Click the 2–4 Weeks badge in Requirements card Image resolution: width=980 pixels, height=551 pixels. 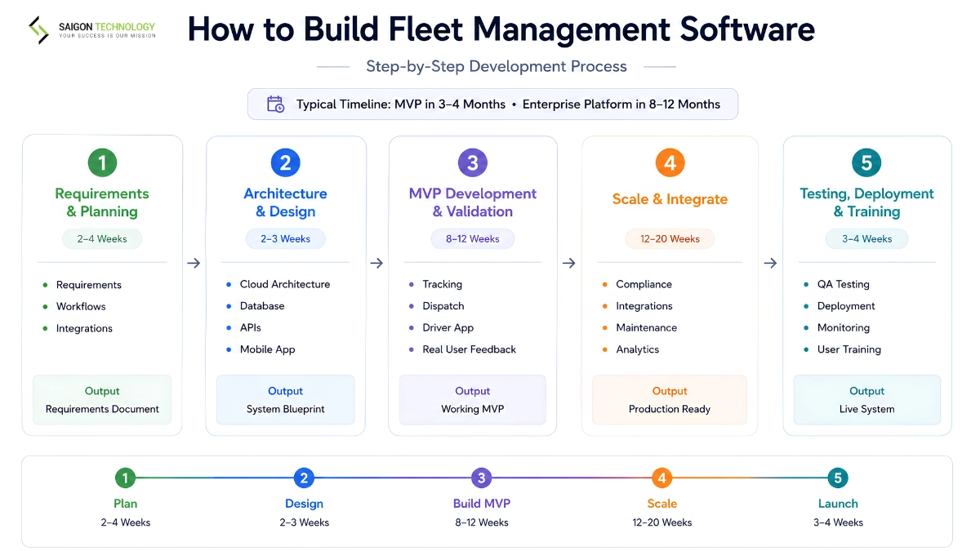click(102, 239)
